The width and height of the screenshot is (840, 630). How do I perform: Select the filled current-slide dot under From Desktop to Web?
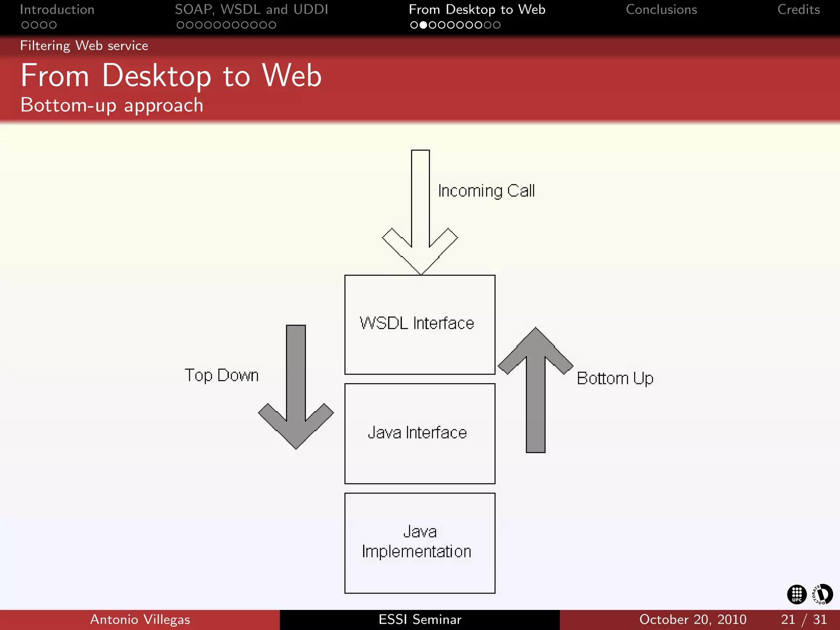423,25
